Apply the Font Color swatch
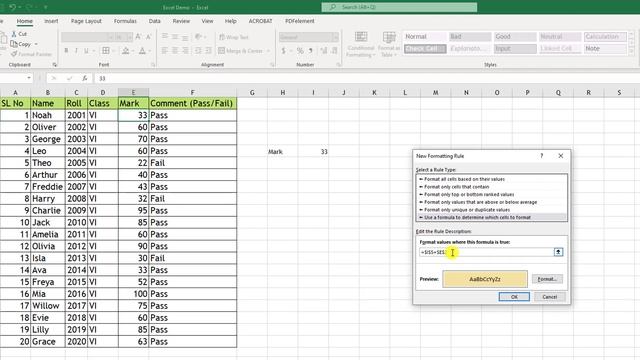640x360 pixels. (142, 51)
